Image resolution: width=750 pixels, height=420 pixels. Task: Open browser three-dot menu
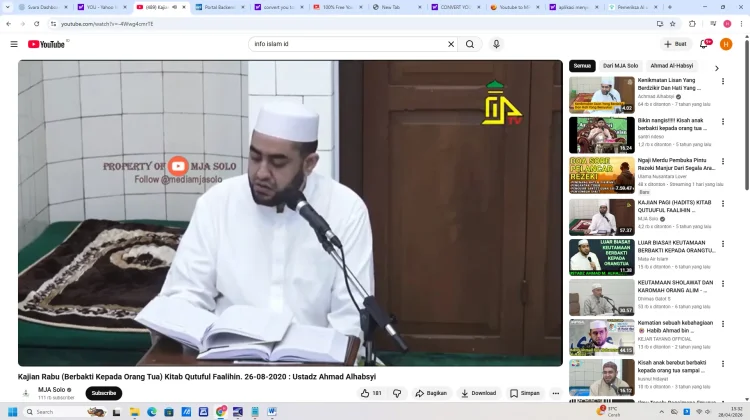tap(741, 24)
